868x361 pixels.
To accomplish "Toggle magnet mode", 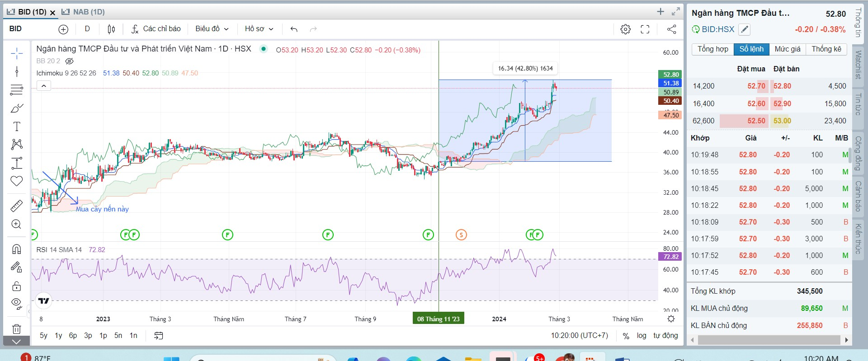I will (17, 249).
